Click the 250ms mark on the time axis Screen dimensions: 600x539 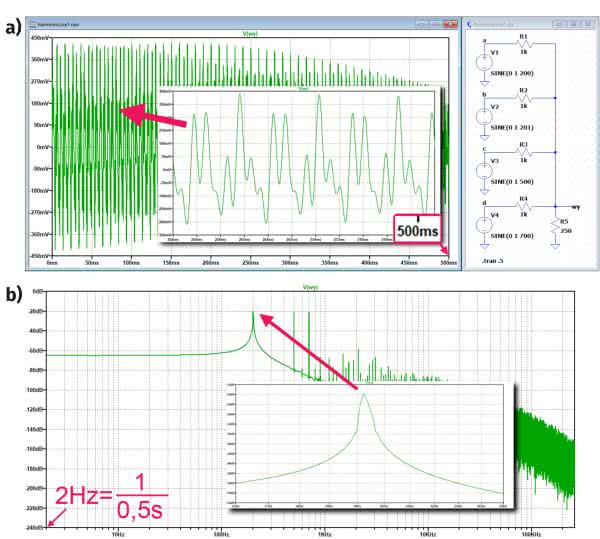250,263
